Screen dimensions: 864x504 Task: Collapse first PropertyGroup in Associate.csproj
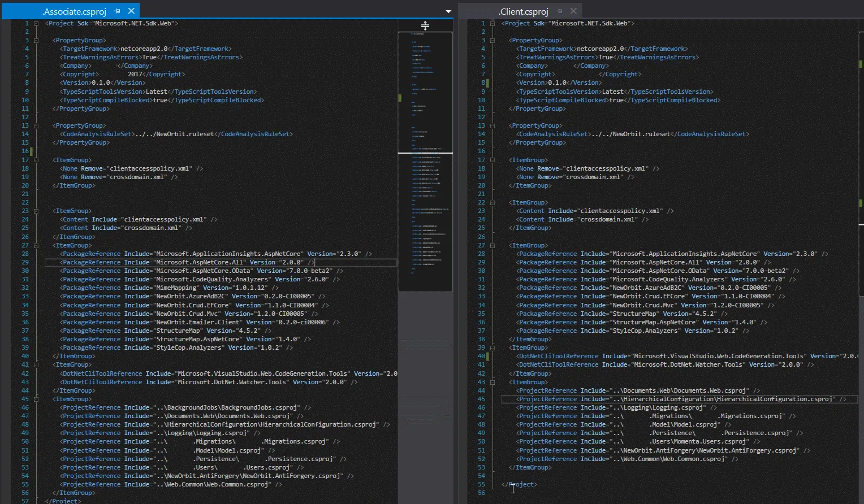(x=36, y=41)
